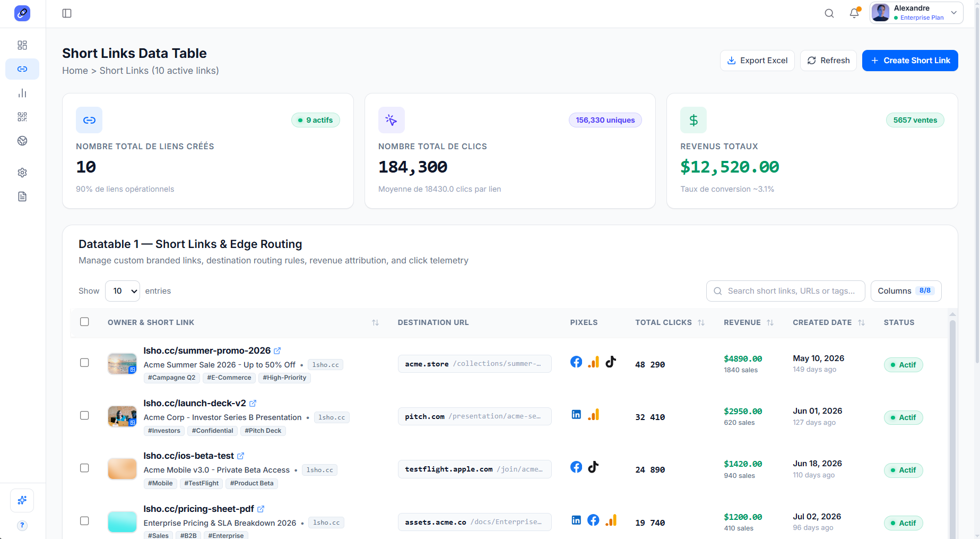Open the globe domains sidebar icon

pyautogui.click(x=22, y=141)
